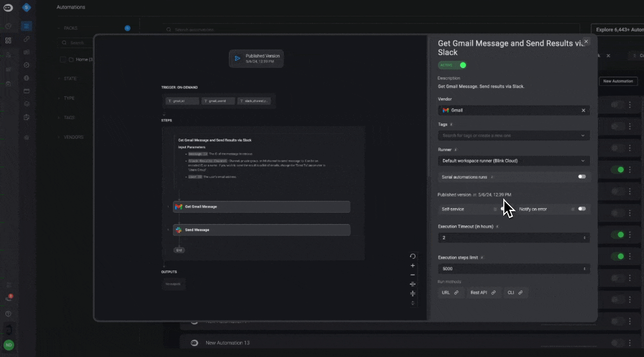Screen dimensions: 644x357
Task: Click the Published Version play icon
Action: click(x=237, y=59)
